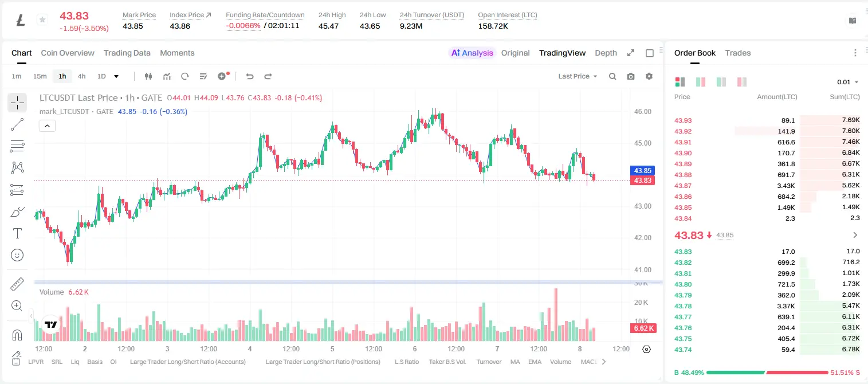
Task: Open the Coin Overview tab
Action: click(68, 53)
